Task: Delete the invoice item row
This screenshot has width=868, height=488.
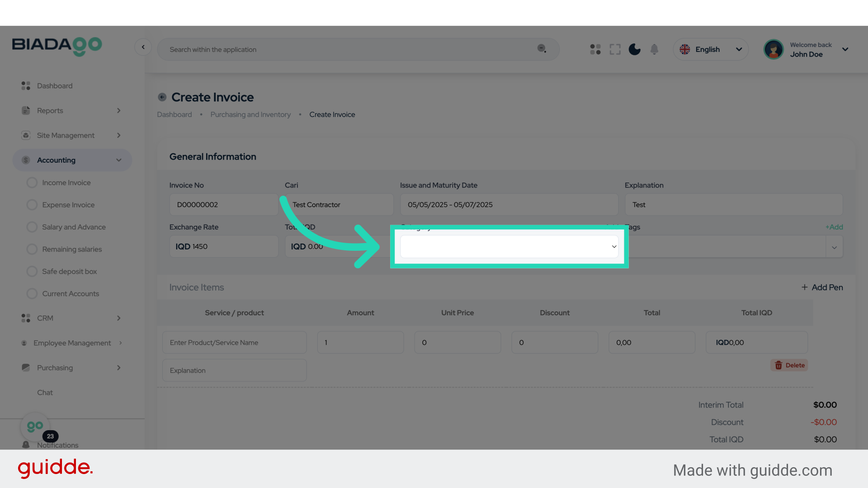Action: coord(789,365)
